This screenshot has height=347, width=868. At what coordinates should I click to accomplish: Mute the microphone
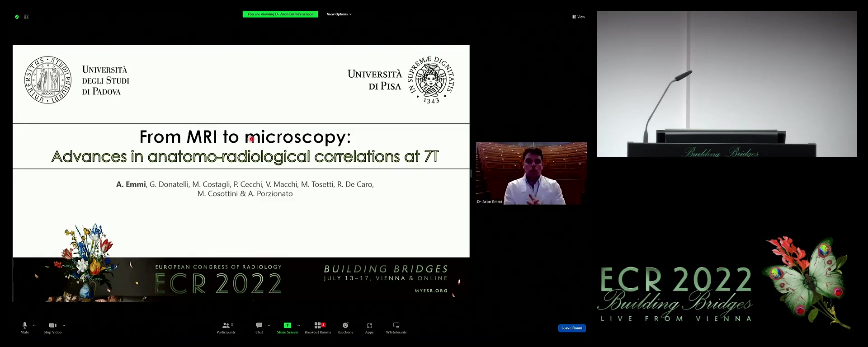(x=24, y=328)
